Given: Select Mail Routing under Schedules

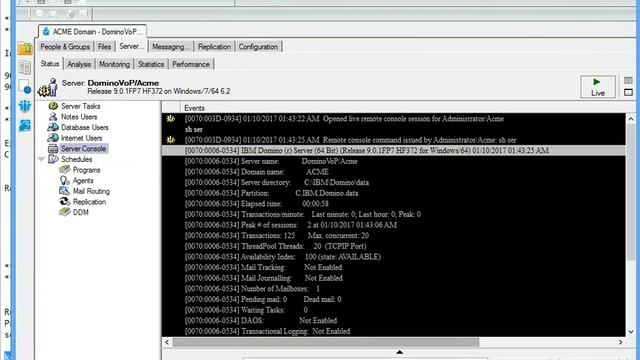Looking at the screenshot, I should click(x=91, y=191).
